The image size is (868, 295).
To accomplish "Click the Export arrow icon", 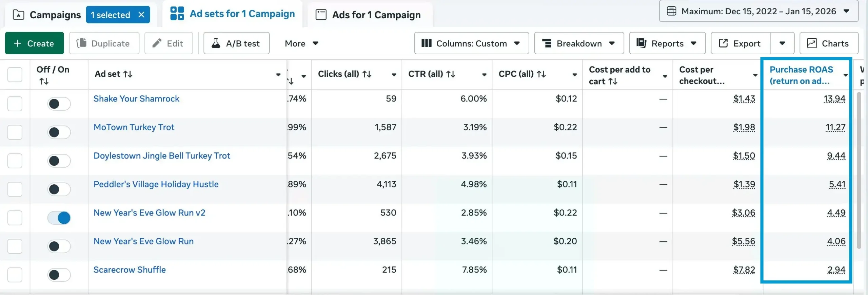I will (723, 43).
